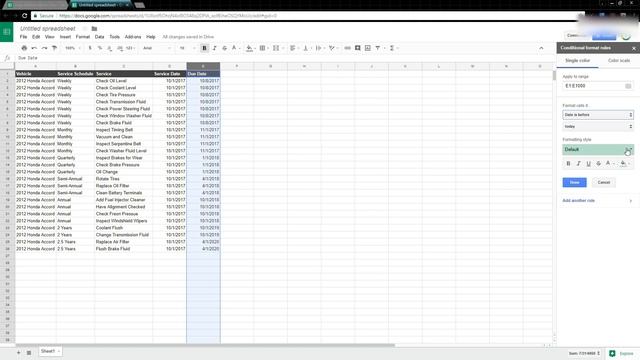Image resolution: width=640 pixels, height=360 pixels.
Task: Open the Tools menu
Action: (114, 37)
